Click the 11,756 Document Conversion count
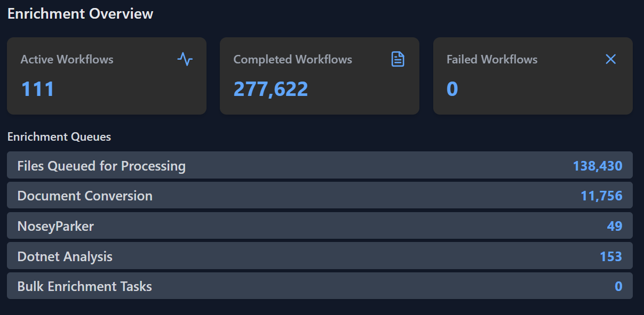644x315 pixels. 601,196
